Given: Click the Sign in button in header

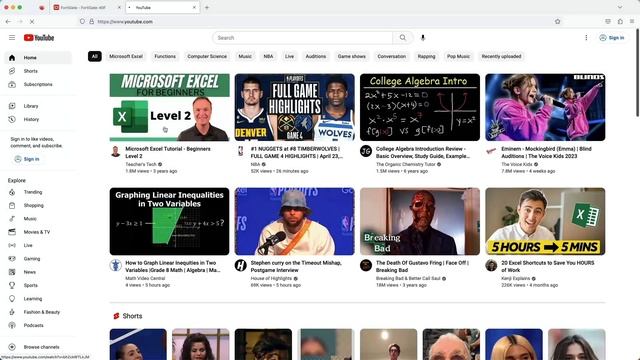Looking at the screenshot, I should (611, 38).
